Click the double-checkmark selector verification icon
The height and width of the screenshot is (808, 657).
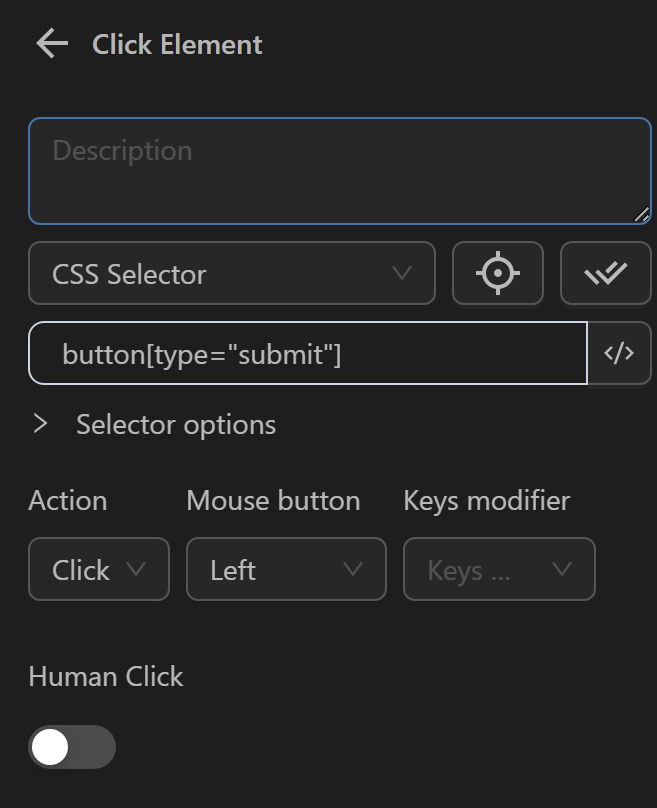pyautogui.click(x=606, y=272)
